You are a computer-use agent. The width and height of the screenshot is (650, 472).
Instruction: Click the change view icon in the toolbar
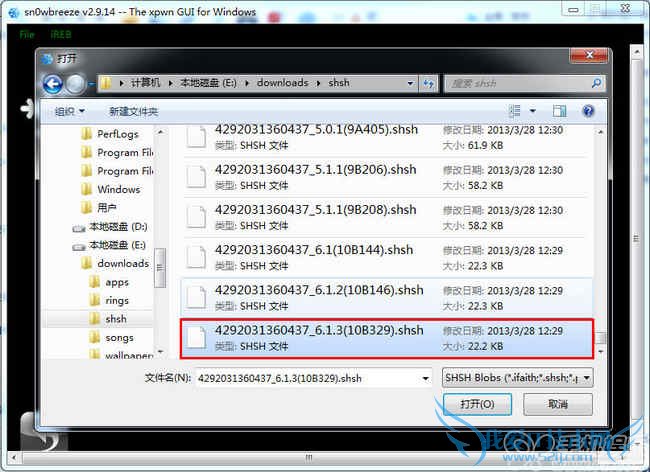point(514,111)
